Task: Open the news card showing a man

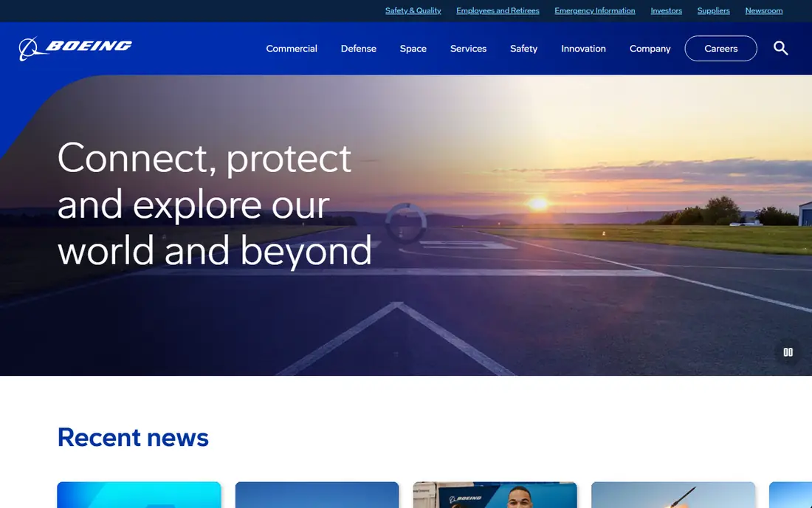Action: coord(495,495)
